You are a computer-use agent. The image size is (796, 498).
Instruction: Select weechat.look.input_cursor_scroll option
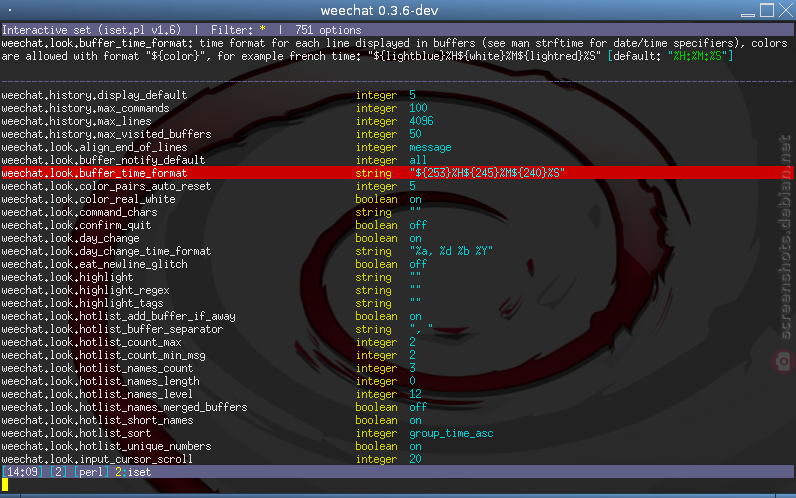click(398, 459)
